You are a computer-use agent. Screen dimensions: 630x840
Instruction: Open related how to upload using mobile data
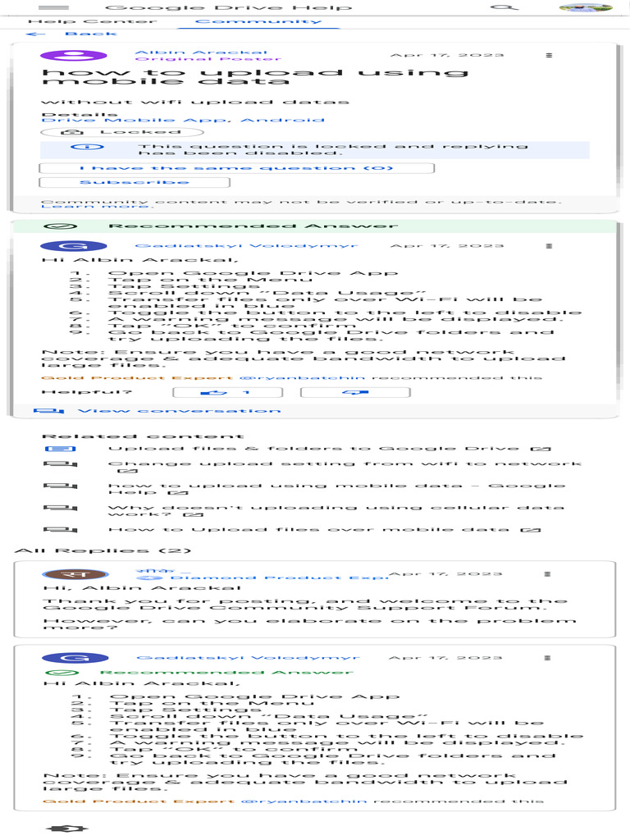(336, 489)
